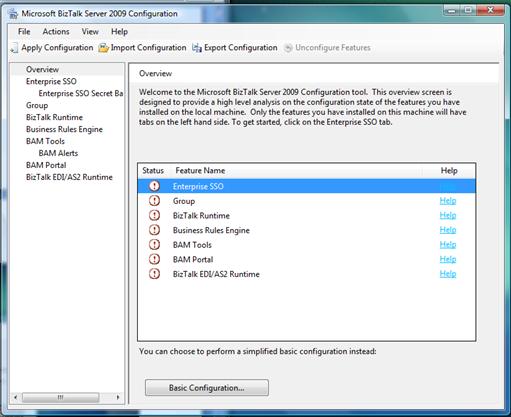Click left arrow of the tree scrollbar
The image size is (511, 417).
[x=15, y=397]
